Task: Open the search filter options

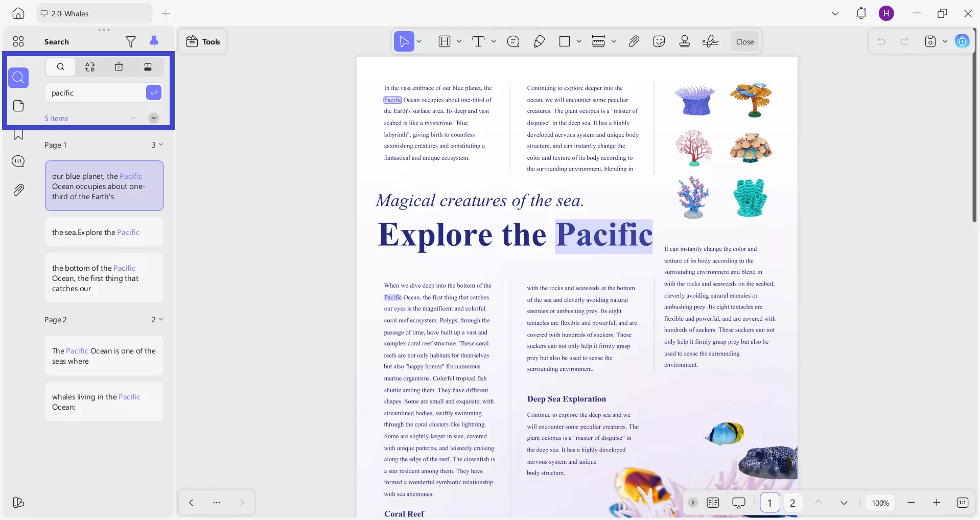Action: (131, 41)
